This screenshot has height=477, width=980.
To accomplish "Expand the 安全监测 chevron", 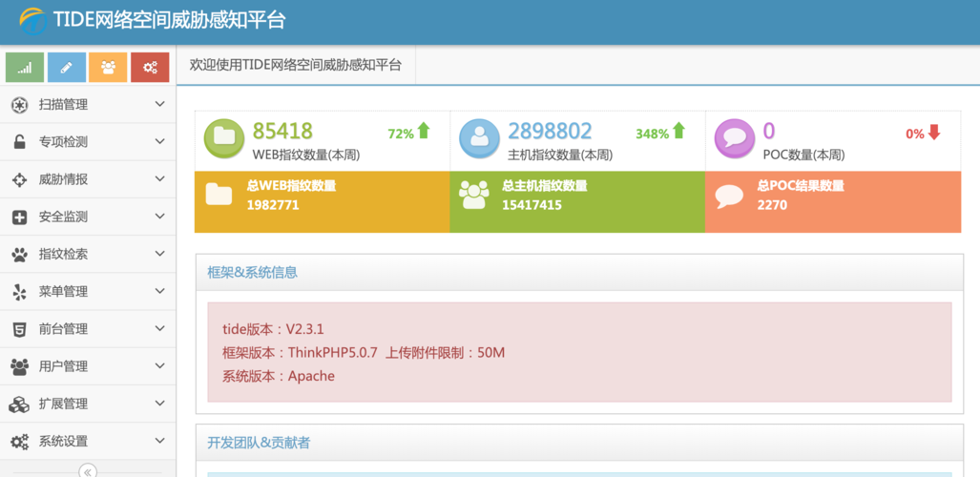I will [x=160, y=217].
